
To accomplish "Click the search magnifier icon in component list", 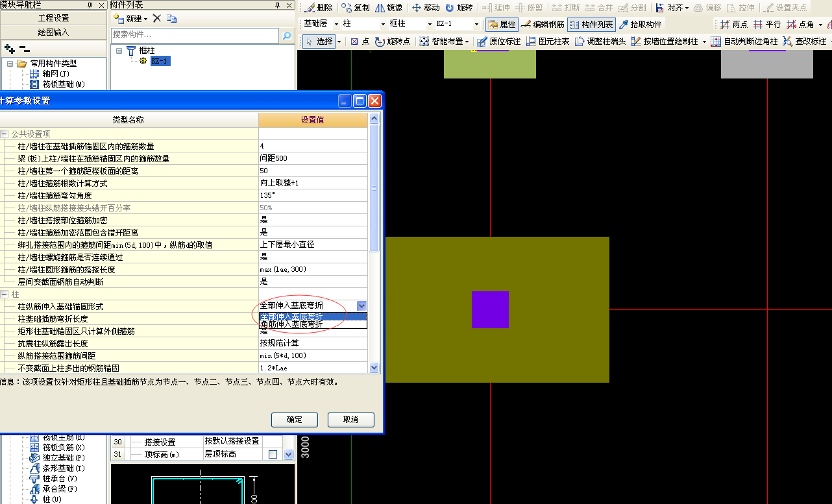I will (287, 36).
